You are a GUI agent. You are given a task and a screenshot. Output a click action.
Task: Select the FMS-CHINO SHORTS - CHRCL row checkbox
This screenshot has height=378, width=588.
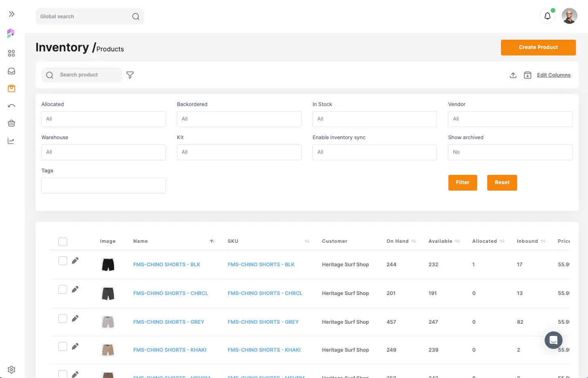[x=63, y=289]
